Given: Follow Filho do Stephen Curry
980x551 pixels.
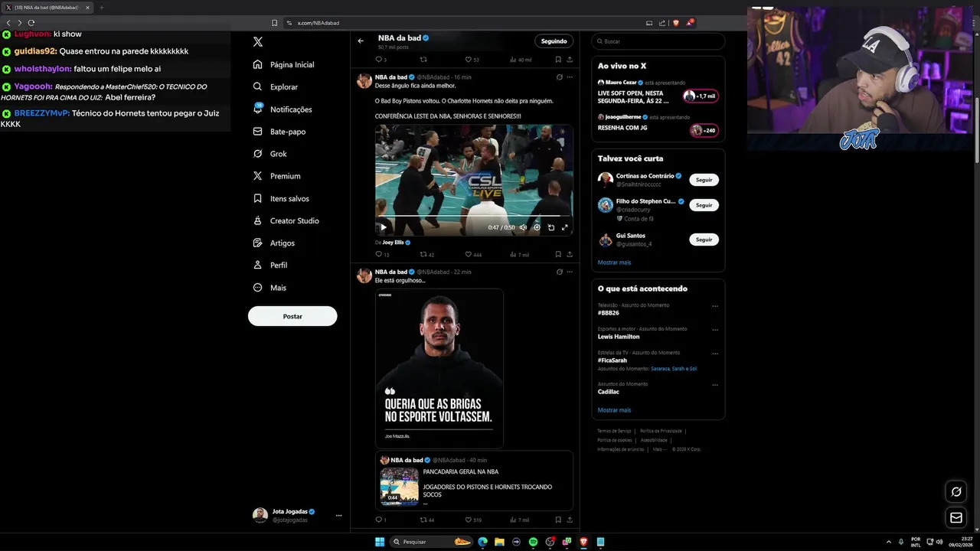Looking at the screenshot, I should [x=704, y=205].
